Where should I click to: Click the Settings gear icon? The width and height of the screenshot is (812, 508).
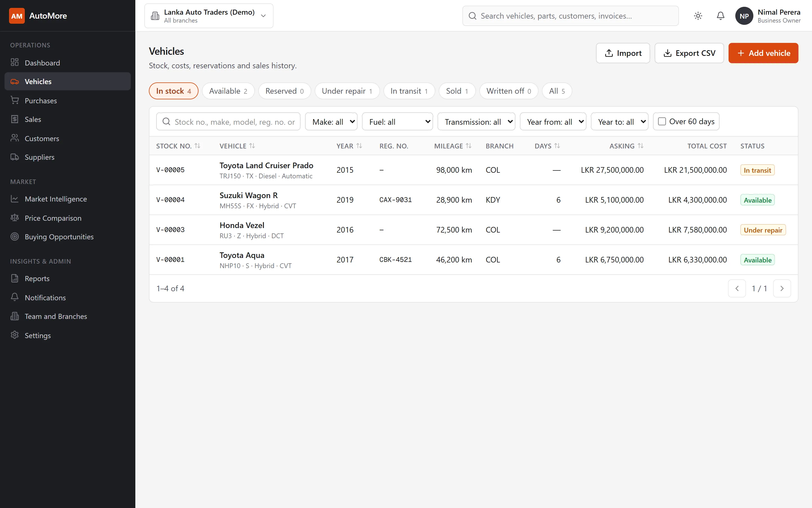tap(14, 335)
